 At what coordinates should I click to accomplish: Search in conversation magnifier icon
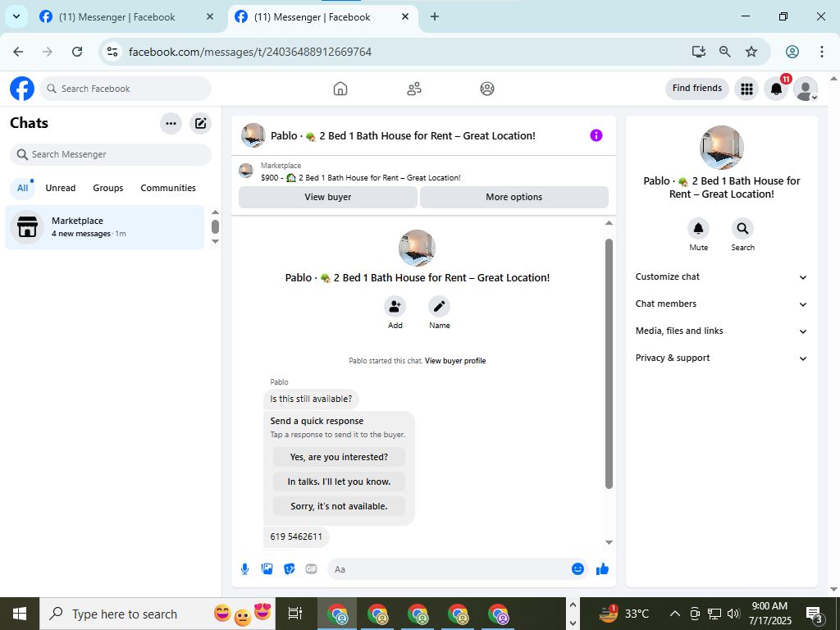pos(742,229)
